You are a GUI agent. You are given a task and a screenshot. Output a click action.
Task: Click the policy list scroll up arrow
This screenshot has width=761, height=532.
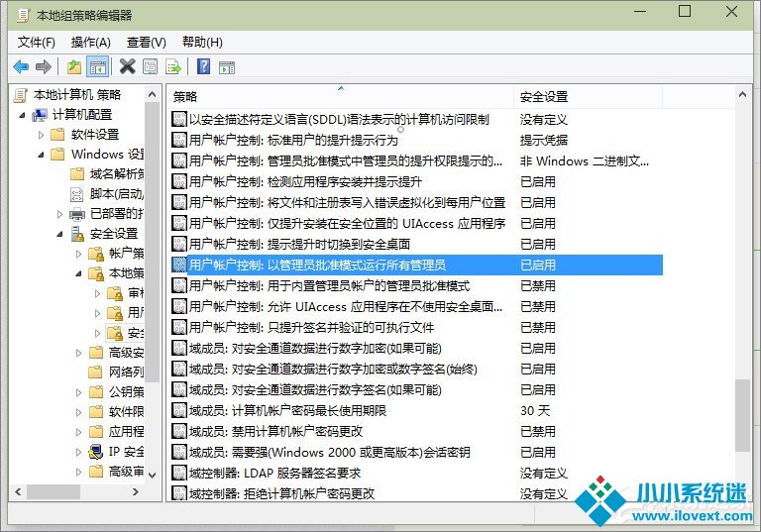(x=742, y=95)
